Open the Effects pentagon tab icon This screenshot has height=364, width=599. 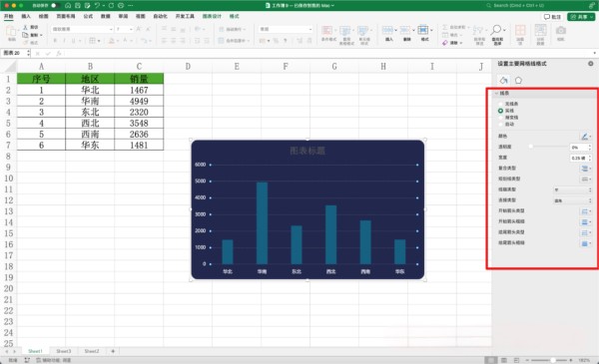click(x=518, y=81)
